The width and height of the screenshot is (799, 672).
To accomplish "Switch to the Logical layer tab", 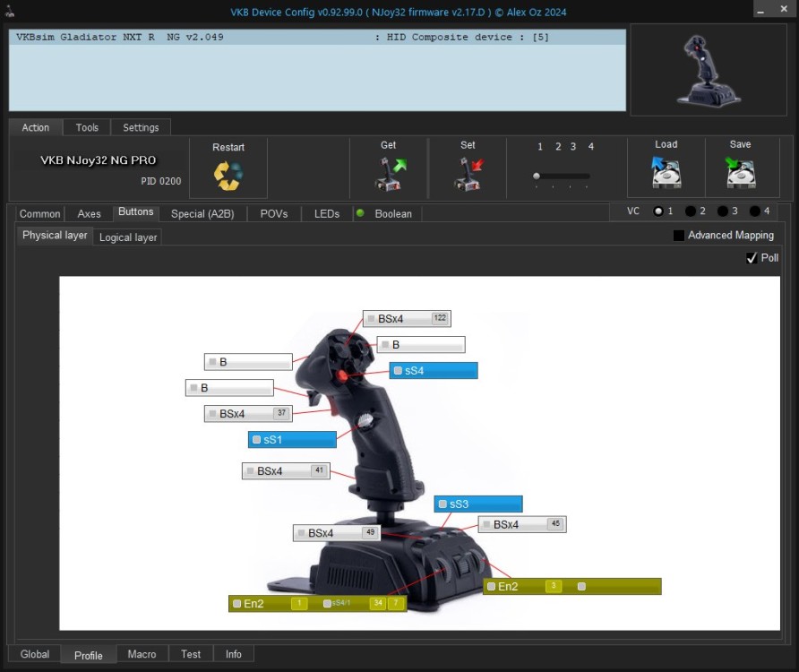I will pyautogui.click(x=128, y=237).
